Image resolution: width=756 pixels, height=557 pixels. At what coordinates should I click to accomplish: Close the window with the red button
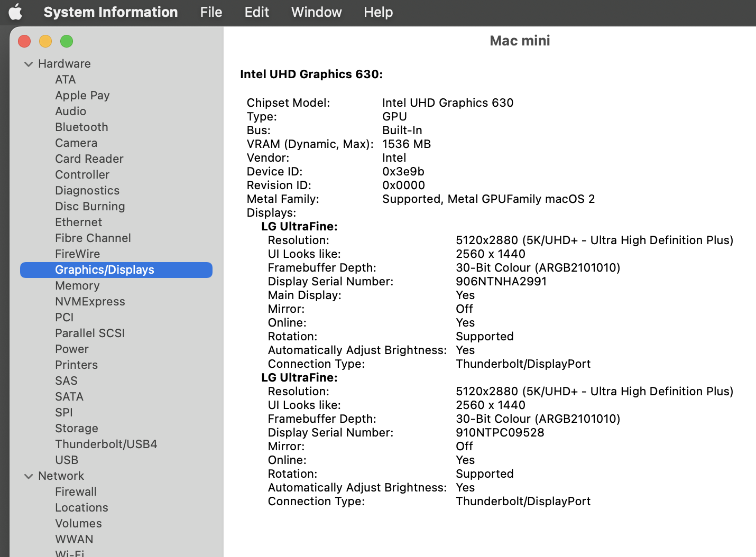pyautogui.click(x=24, y=41)
